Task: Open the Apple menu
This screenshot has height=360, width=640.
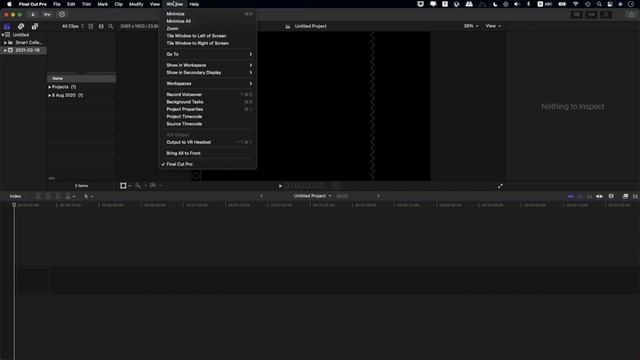Action: point(9,4)
